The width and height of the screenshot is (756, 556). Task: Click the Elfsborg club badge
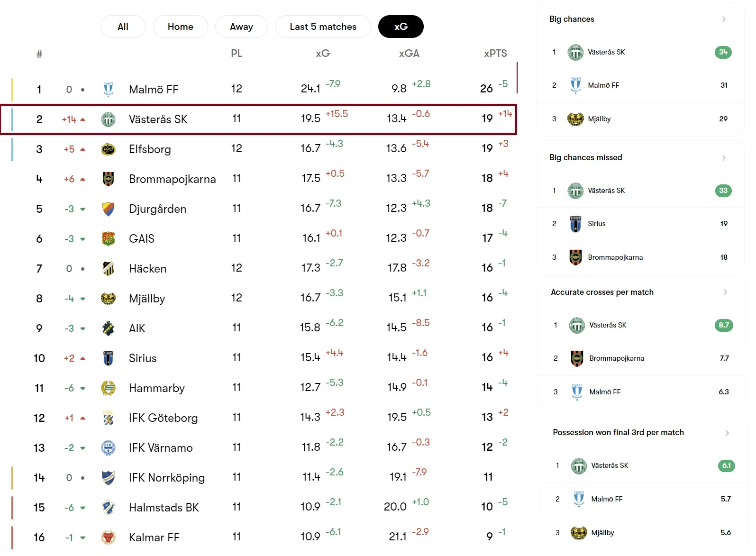(108, 149)
